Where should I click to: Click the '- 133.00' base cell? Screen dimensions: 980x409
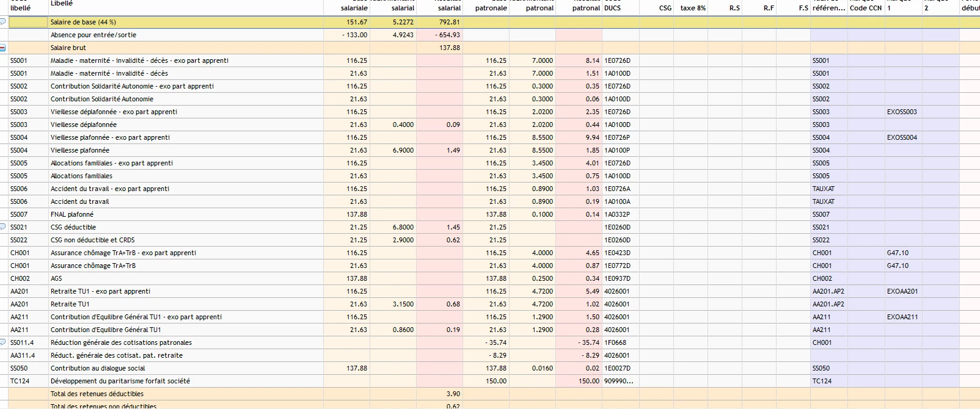point(347,35)
